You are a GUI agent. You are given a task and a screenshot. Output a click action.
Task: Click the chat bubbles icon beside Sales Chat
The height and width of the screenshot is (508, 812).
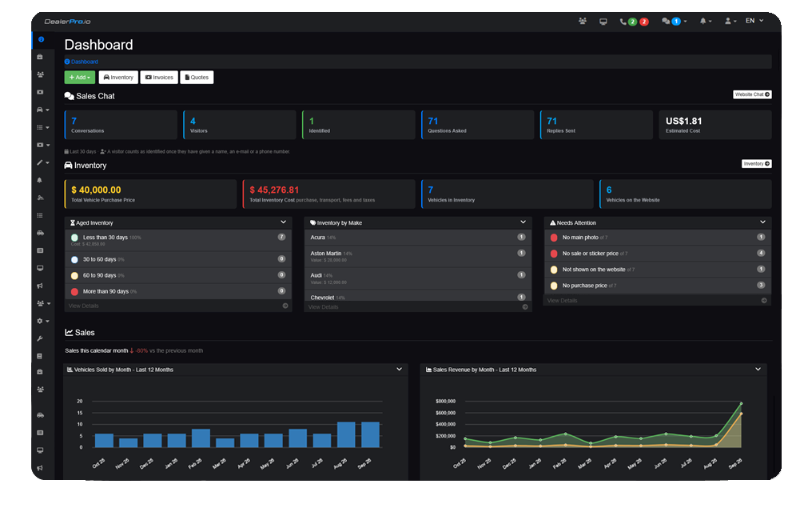[x=69, y=96]
